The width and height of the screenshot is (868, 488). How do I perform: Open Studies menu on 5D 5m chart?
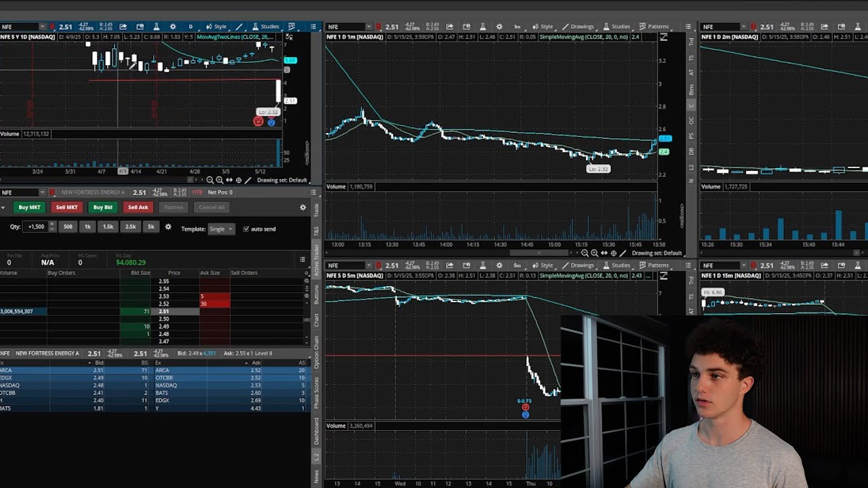tap(617, 265)
